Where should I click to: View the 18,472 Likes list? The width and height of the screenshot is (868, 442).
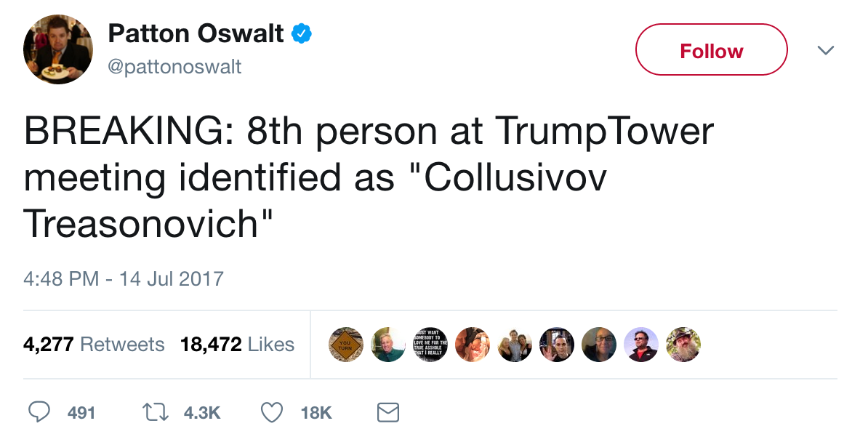coord(237,344)
